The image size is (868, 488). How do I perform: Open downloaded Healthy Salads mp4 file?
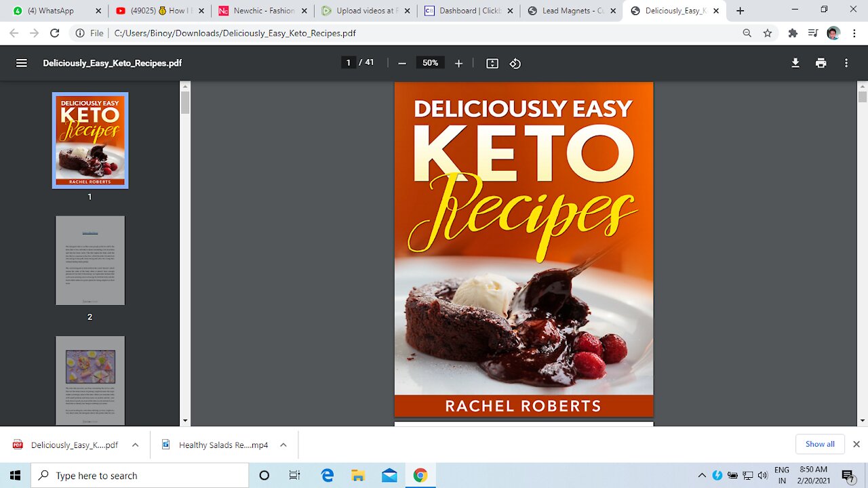click(x=215, y=445)
